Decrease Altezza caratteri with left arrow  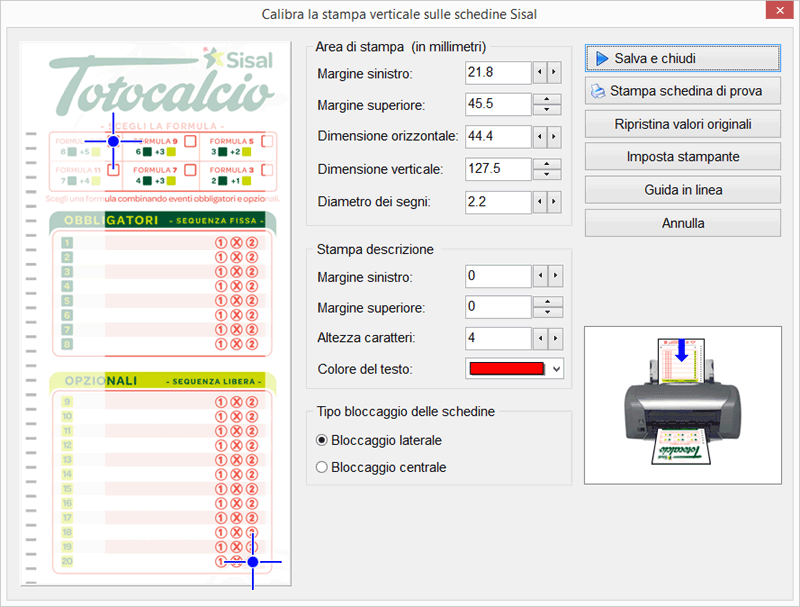[x=540, y=338]
